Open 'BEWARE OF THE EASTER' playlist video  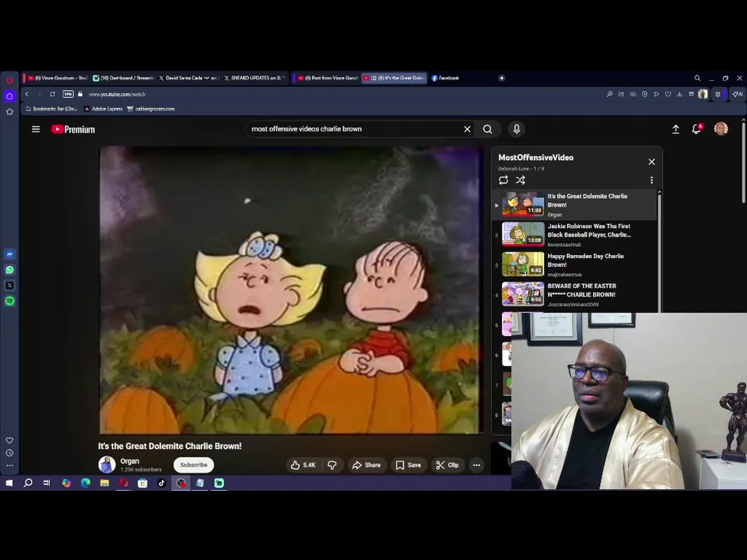[576, 295]
